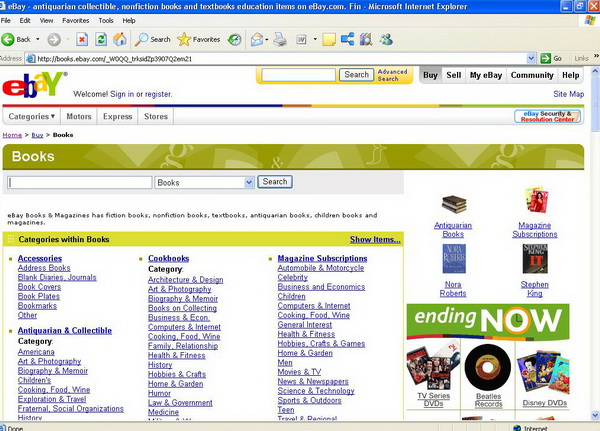
Task: Open eBay Security & Resolution Center button
Action: tap(547, 116)
